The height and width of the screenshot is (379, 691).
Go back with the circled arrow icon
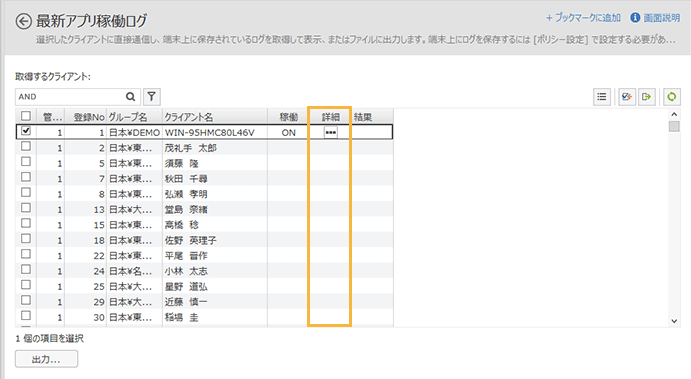(23, 21)
